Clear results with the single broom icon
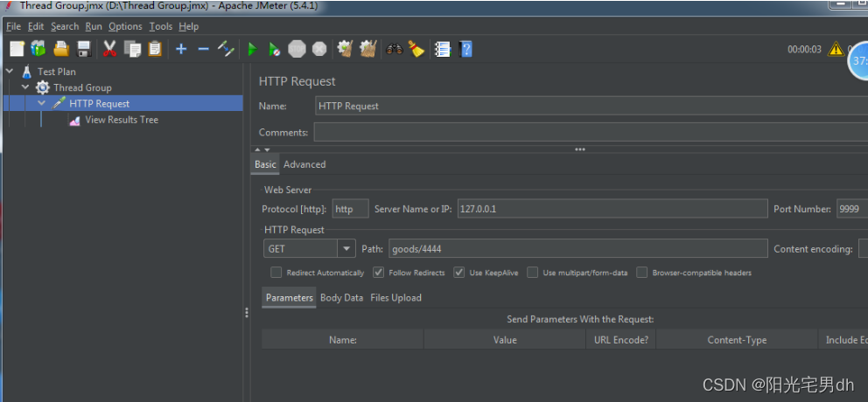This screenshot has height=402, width=868. click(346, 49)
